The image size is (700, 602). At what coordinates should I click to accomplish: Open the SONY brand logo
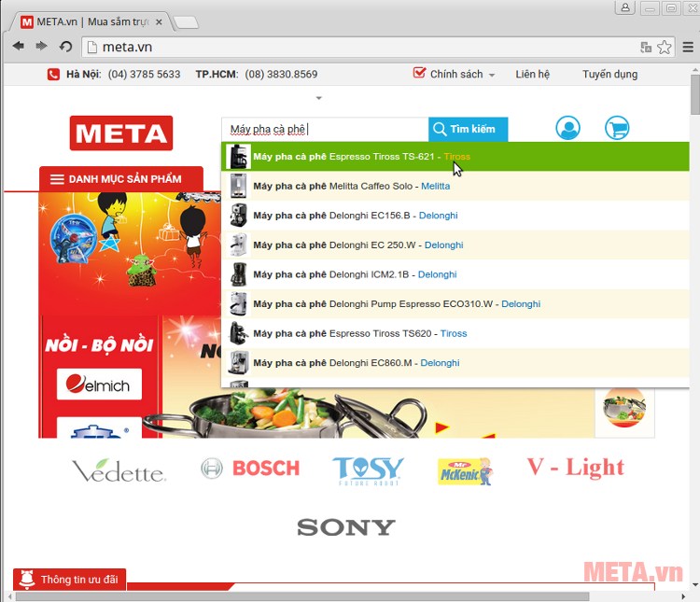[346, 527]
